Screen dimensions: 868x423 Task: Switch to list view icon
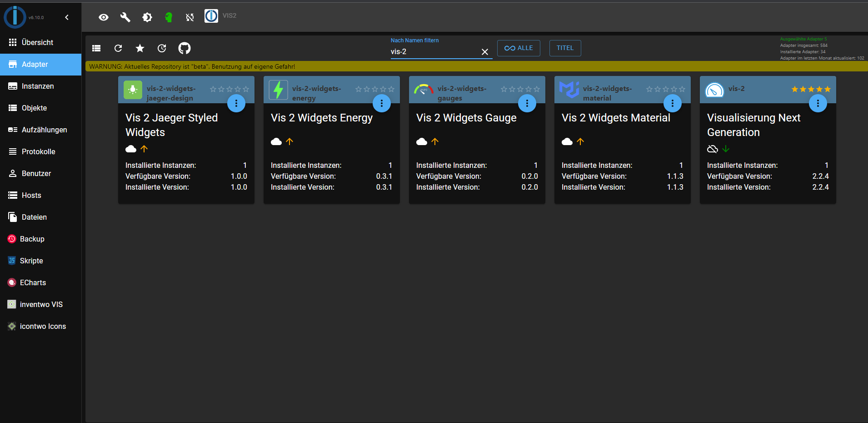(x=96, y=48)
